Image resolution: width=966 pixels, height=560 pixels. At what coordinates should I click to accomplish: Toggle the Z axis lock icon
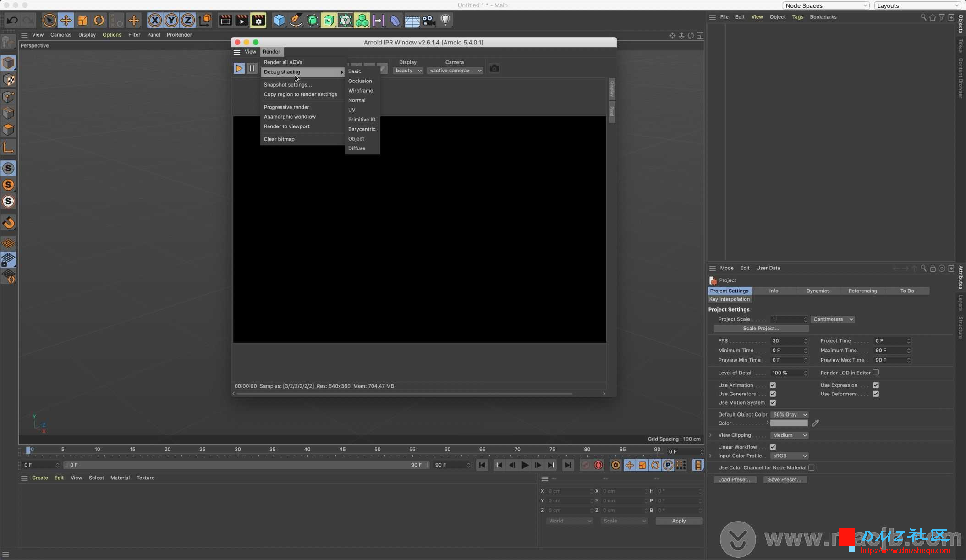pyautogui.click(x=188, y=20)
